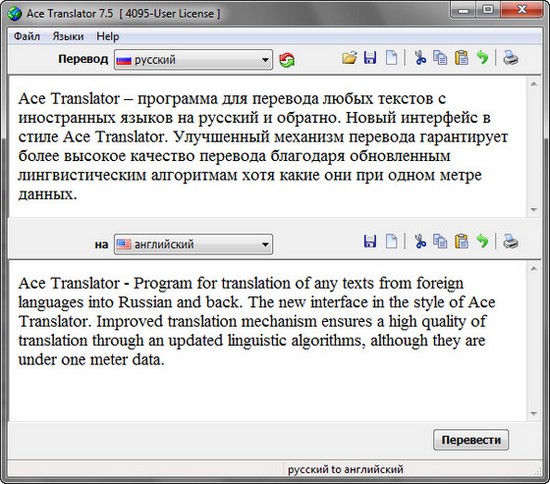
Task: Clear source with top new document icon
Action: (391, 58)
